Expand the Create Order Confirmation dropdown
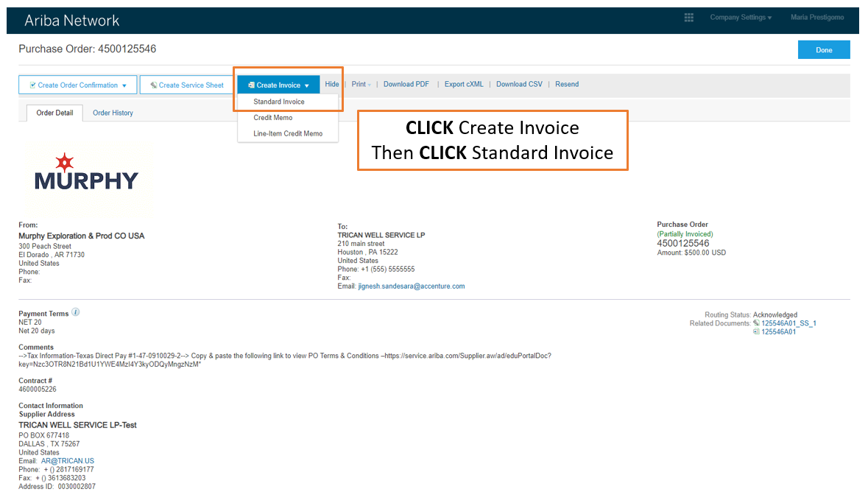Screen dimensions: 868x492 78,85
